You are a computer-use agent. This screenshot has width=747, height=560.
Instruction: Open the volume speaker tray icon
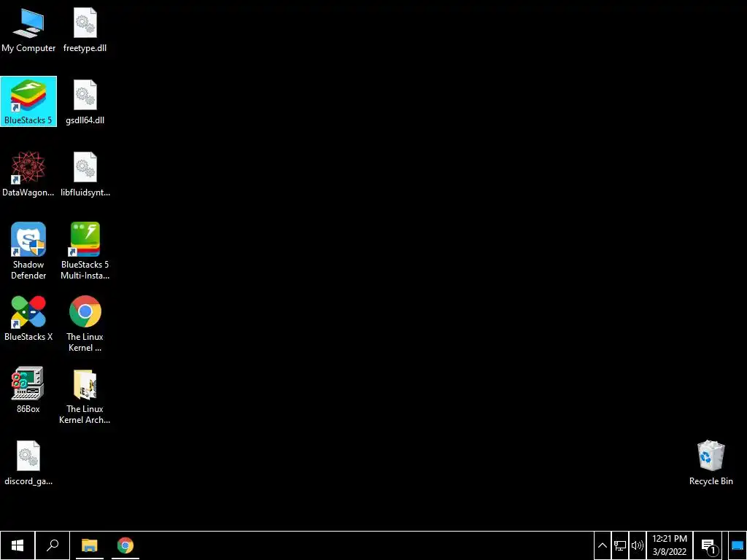coord(638,545)
